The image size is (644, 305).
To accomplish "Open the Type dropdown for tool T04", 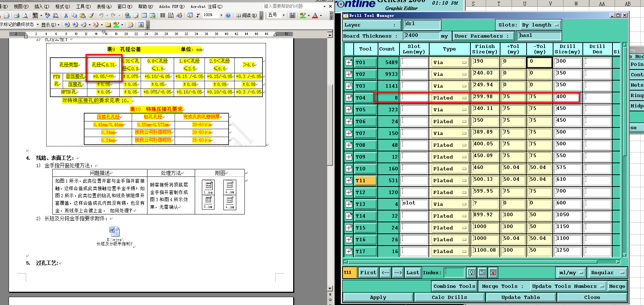I will click(x=450, y=98).
